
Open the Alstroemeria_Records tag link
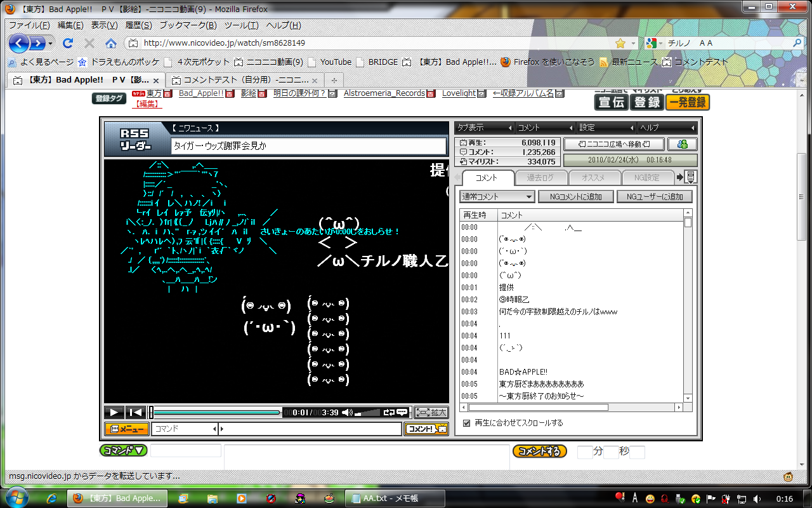coord(384,93)
